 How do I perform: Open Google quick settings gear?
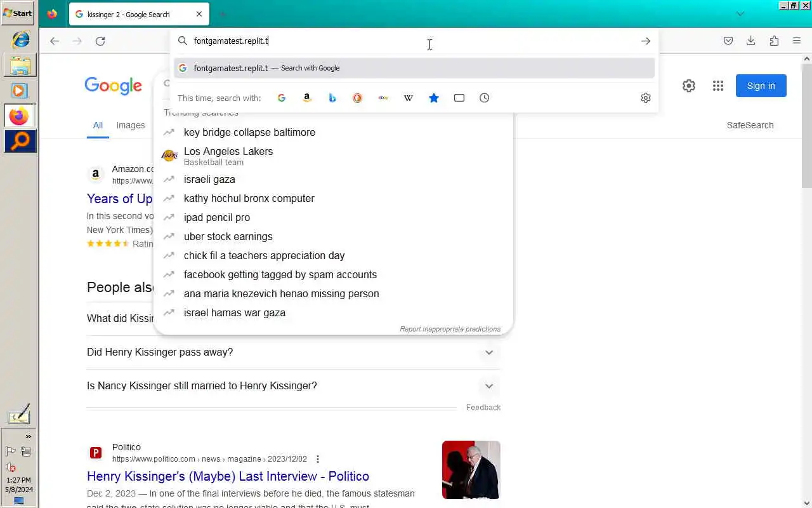(x=689, y=86)
